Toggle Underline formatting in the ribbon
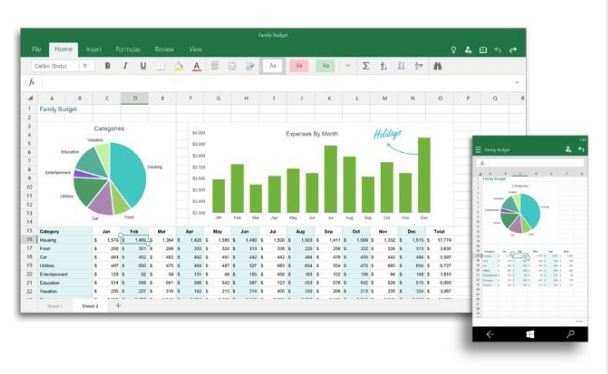The image size is (608, 374). tap(143, 66)
